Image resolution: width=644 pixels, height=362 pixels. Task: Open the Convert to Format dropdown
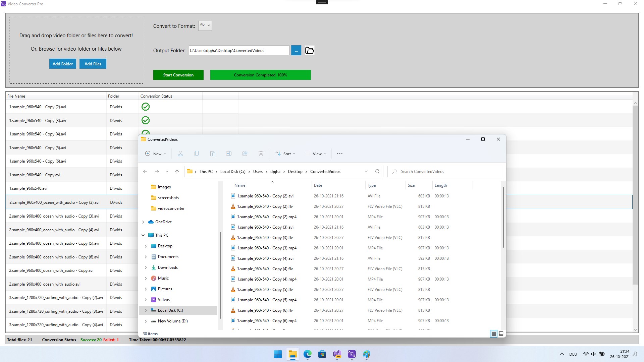(x=205, y=25)
